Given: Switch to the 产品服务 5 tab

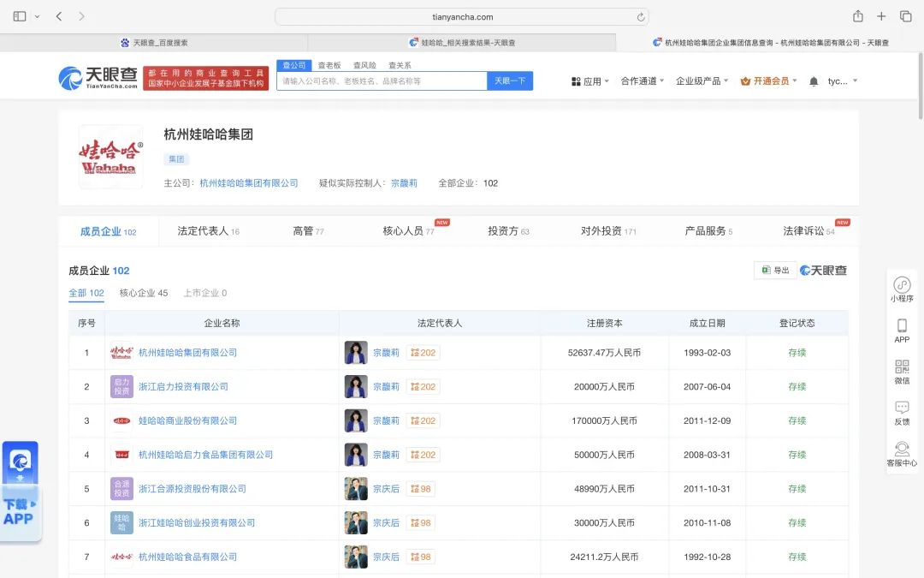Looking at the screenshot, I should click(708, 231).
